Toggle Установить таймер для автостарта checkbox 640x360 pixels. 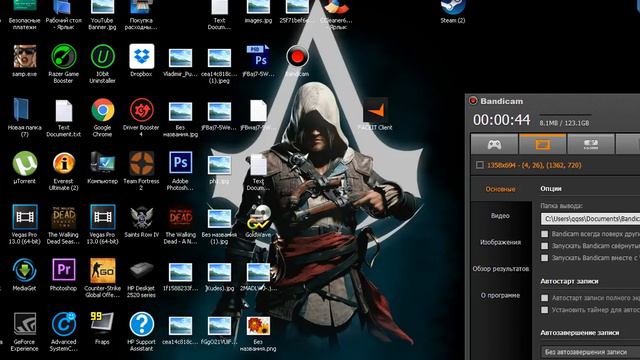tap(544, 310)
